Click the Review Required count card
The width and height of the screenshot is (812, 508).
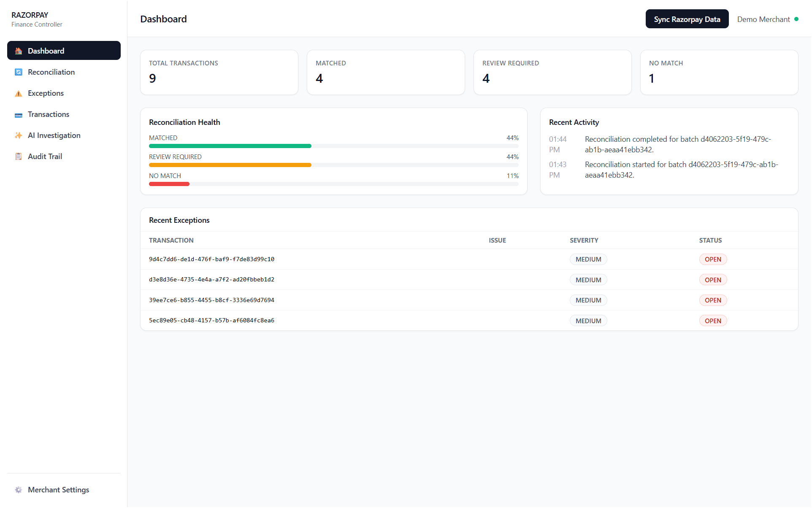click(552, 72)
